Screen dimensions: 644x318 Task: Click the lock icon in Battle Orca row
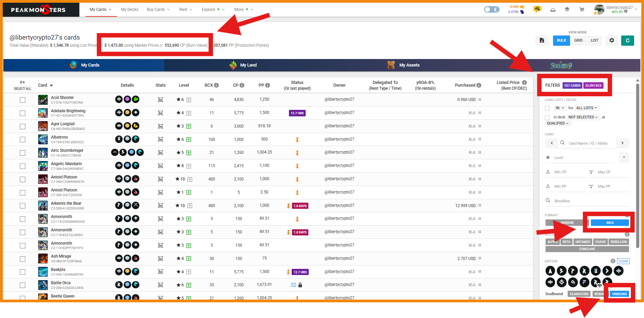pyautogui.click(x=300, y=285)
